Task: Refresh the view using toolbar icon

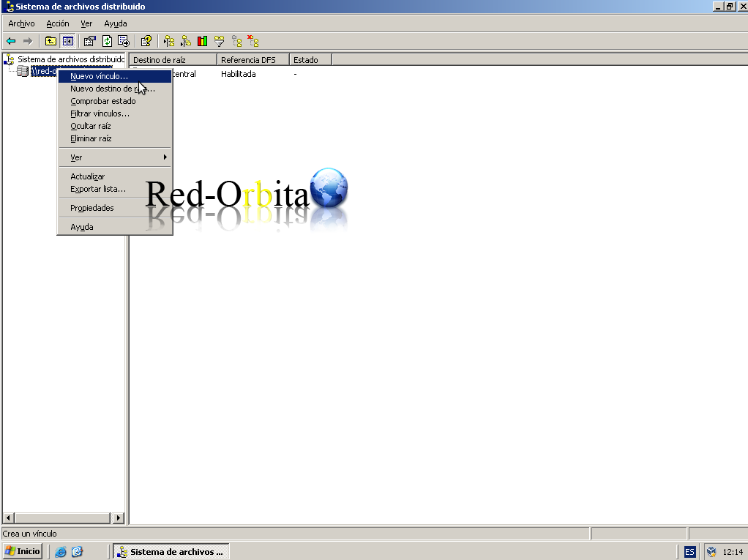Action: point(108,42)
